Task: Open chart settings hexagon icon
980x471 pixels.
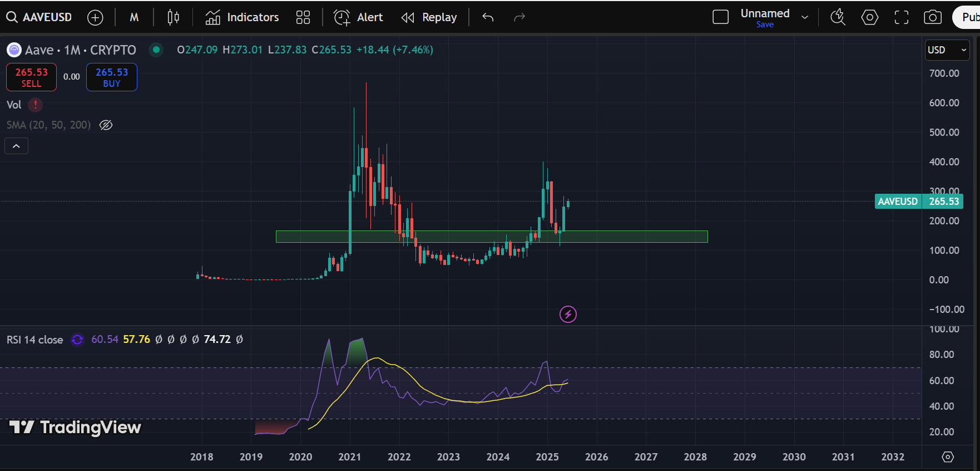Action: coord(869,17)
